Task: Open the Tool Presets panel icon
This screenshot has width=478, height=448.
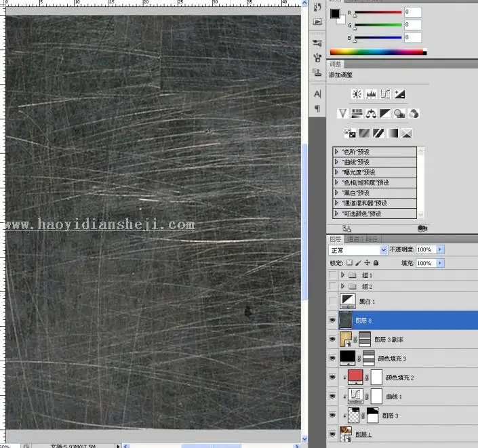Action: point(317,43)
